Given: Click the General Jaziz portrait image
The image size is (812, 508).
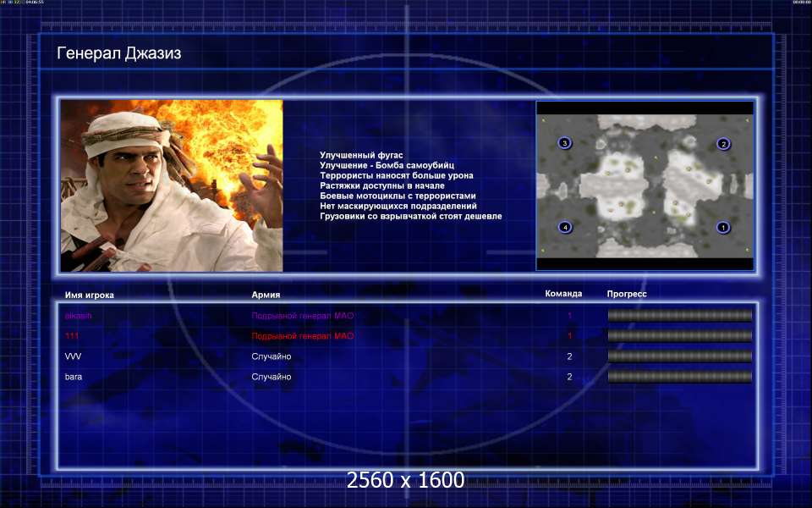Looking at the screenshot, I should 172,185.
